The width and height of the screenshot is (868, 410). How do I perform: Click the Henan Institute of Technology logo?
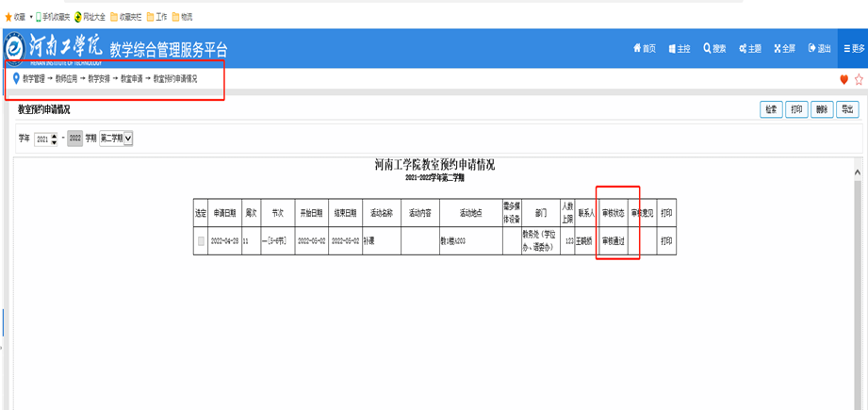(15, 48)
